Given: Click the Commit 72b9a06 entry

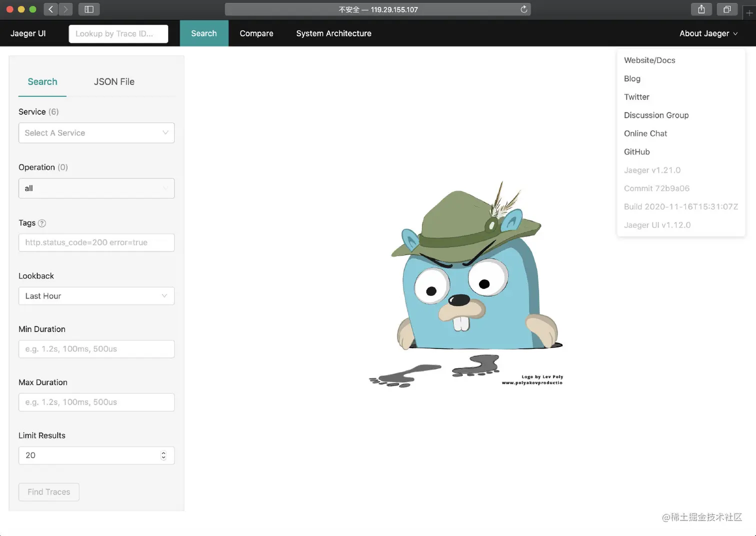Looking at the screenshot, I should point(656,188).
